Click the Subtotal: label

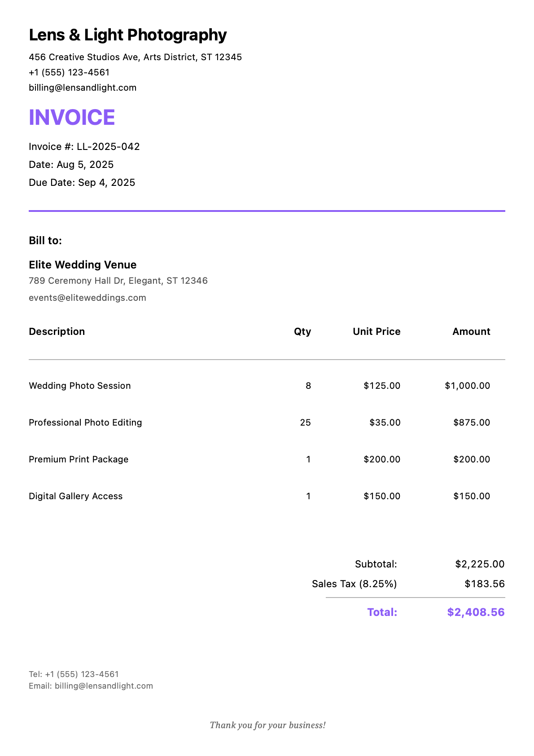pyautogui.click(x=376, y=564)
